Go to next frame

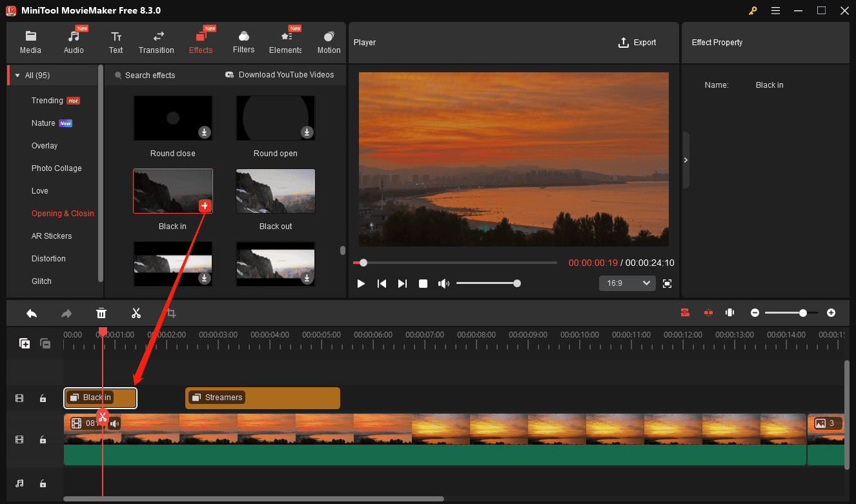pos(402,283)
